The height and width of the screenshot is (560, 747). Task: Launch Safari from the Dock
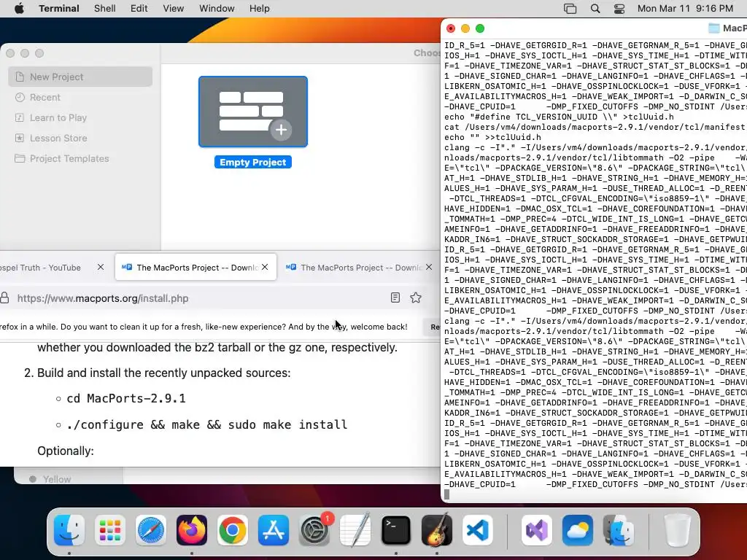[x=151, y=530]
